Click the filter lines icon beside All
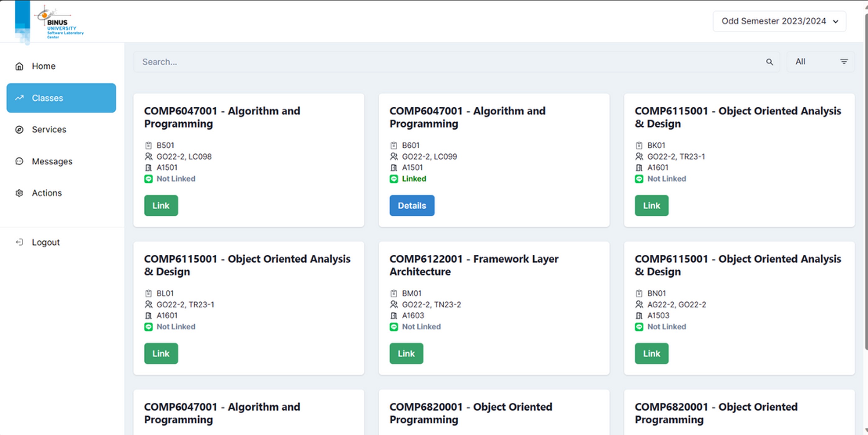Image resolution: width=868 pixels, height=435 pixels. tap(843, 62)
